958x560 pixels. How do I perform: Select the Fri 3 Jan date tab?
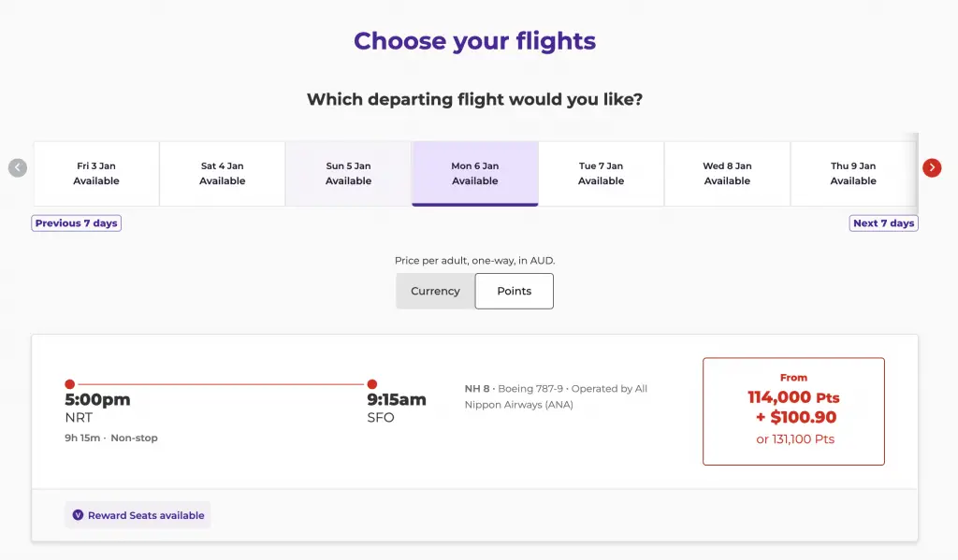96,174
